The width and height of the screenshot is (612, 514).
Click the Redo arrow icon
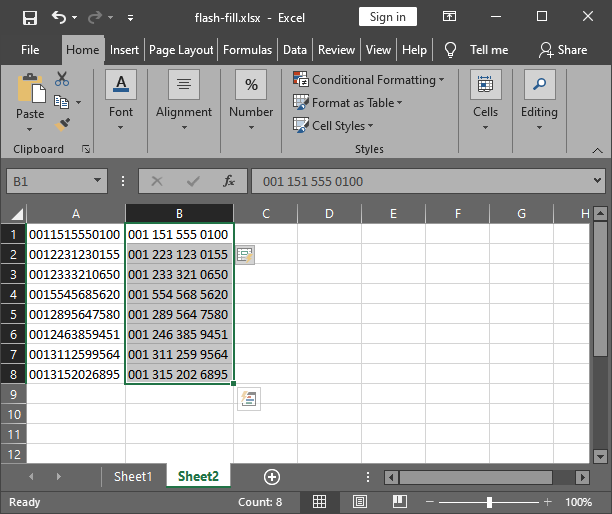coord(94,18)
